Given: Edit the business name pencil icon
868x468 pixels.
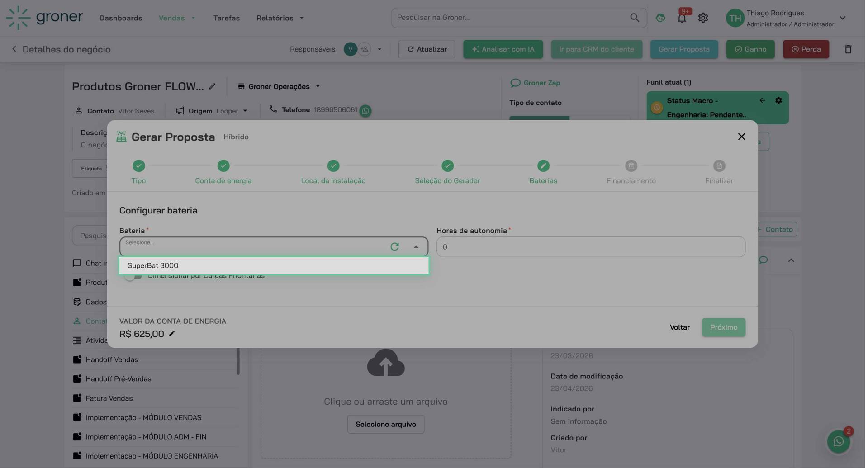Looking at the screenshot, I should click(x=212, y=86).
